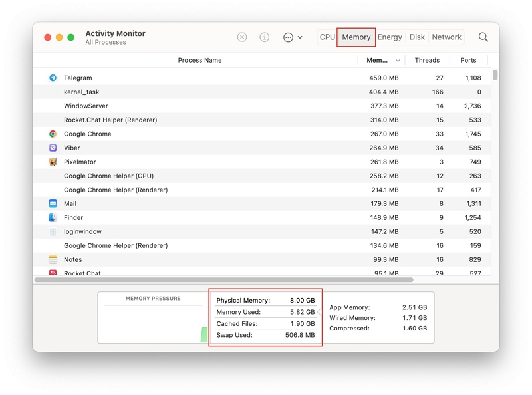Click the vertical scrollbar thumb
532x395 pixels.
pyautogui.click(x=495, y=75)
